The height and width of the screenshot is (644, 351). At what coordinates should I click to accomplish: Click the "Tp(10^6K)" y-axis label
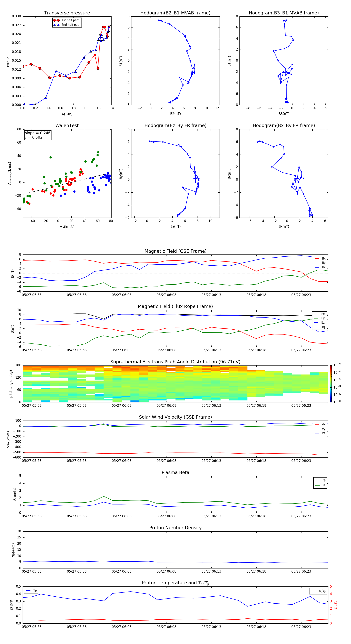tap(11, 605)
